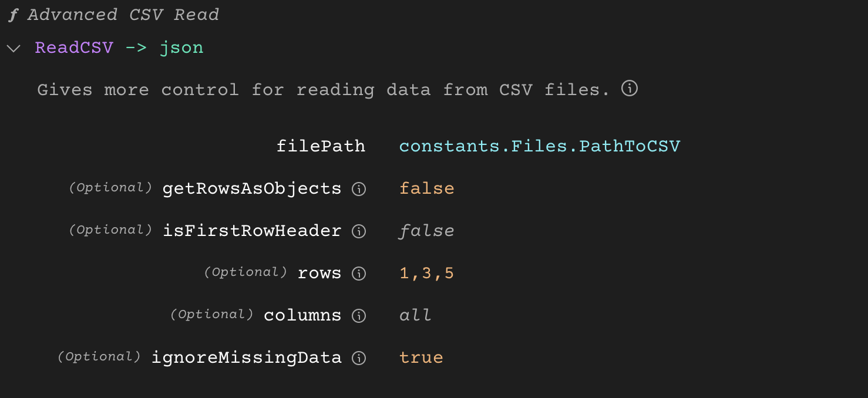Screen dimensions: 868x398
Task: Edit the rows value 1,3,5
Action: [x=426, y=273]
